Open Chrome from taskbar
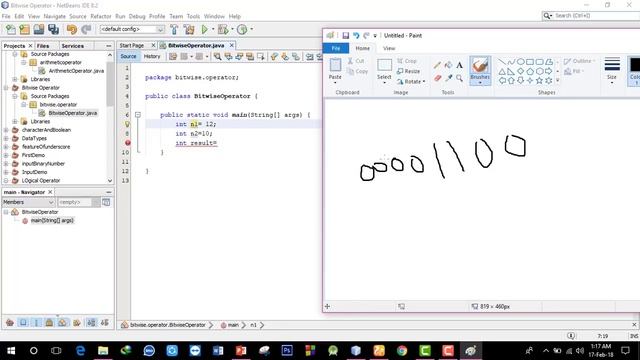 click(402, 351)
